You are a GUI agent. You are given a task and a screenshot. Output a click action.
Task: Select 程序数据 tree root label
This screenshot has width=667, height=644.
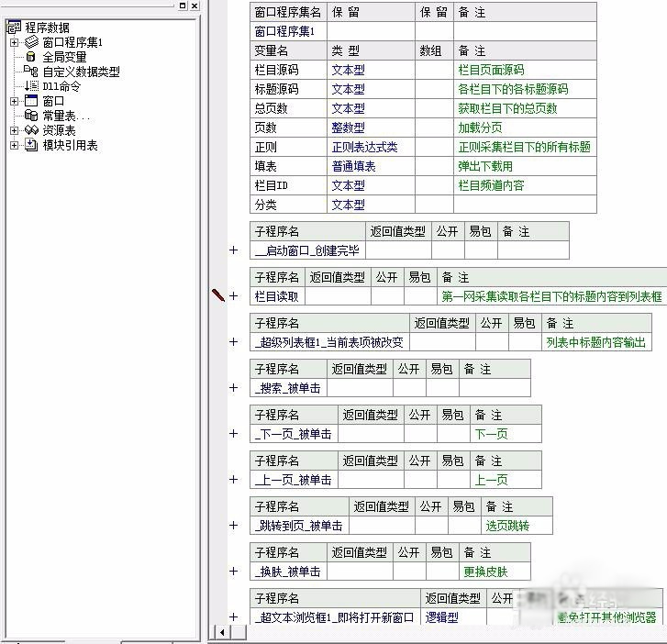point(47,28)
